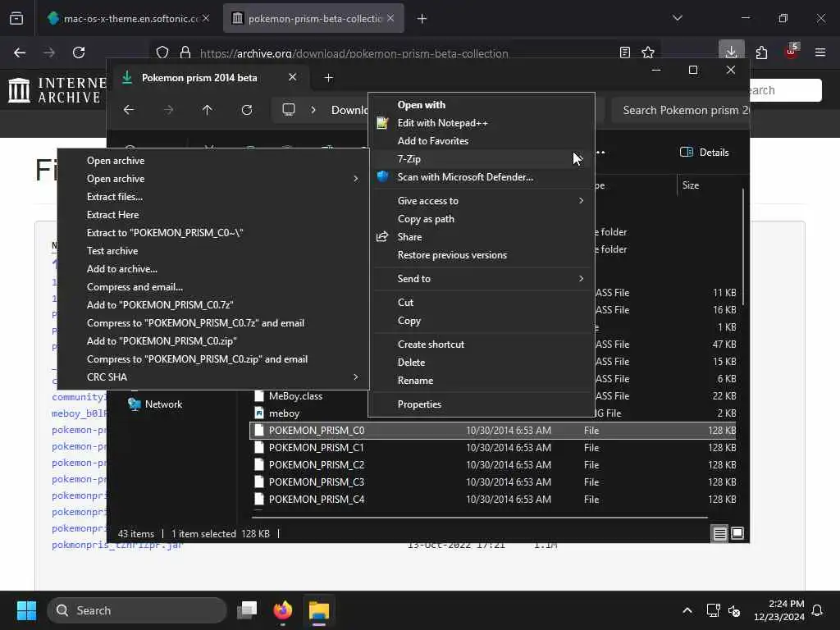The height and width of the screenshot is (630, 840).
Task: Expand Open archive submenu with arrow
Action: click(212, 179)
